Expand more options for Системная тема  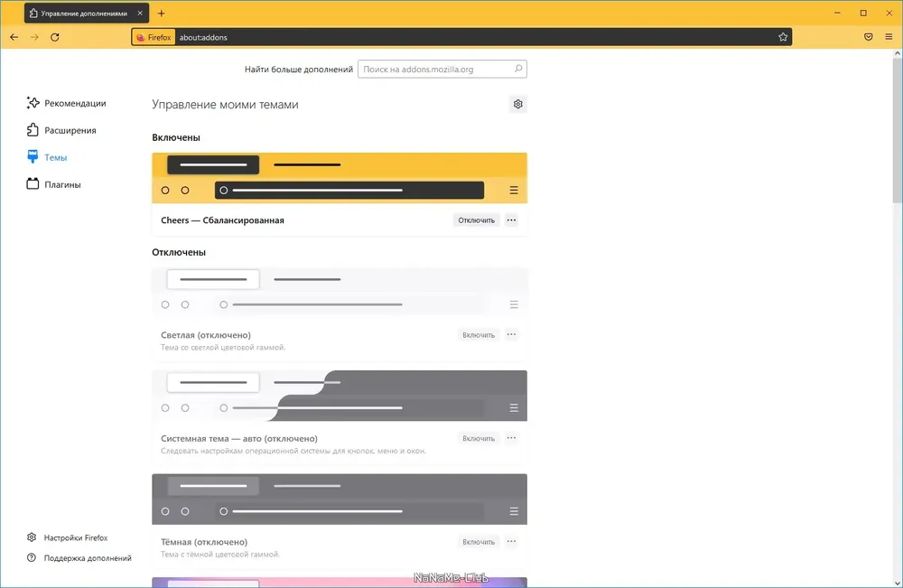coord(511,438)
